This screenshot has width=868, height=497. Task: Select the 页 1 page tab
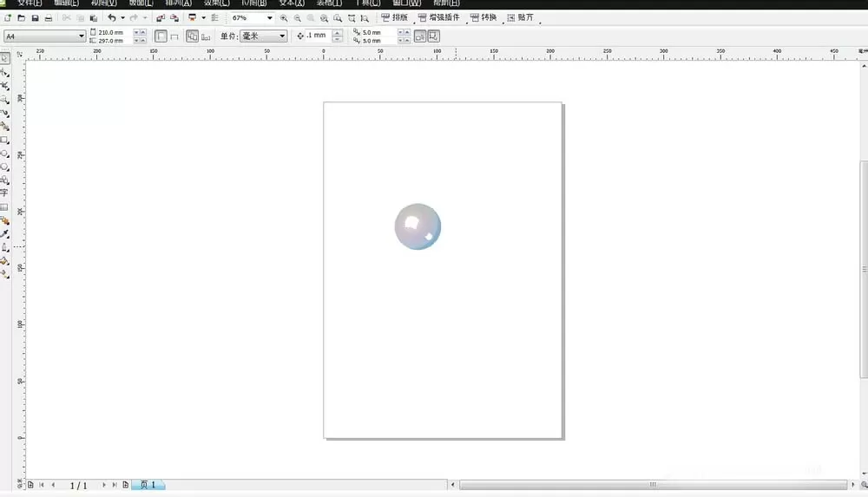pyautogui.click(x=148, y=485)
